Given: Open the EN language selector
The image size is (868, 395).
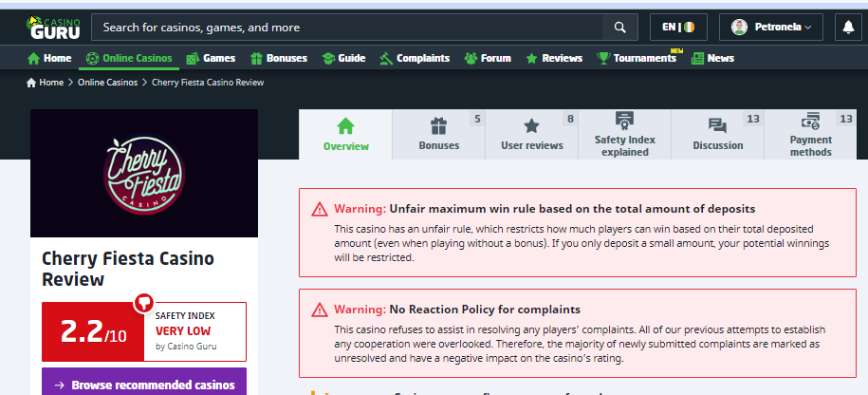Looking at the screenshot, I should pos(677,28).
